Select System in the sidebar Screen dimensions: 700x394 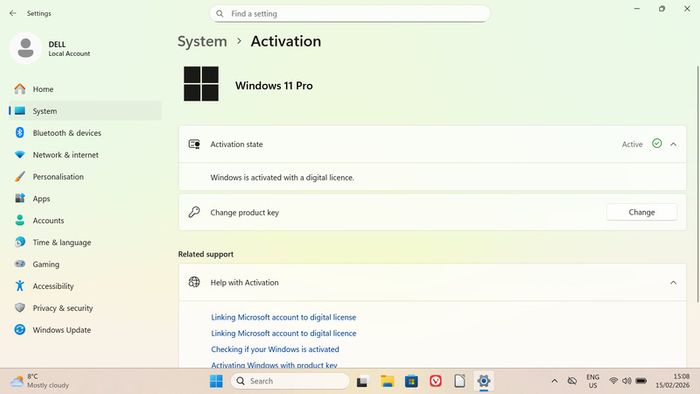85,111
